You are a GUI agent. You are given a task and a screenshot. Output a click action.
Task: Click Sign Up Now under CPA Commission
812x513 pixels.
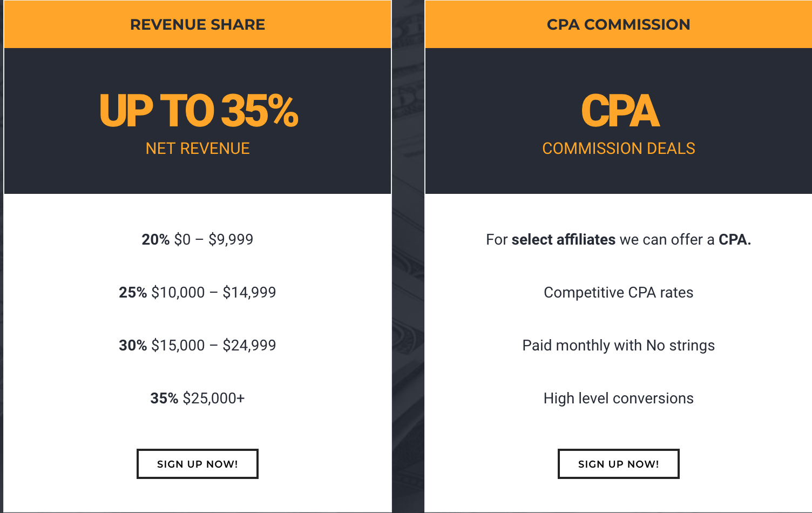click(x=618, y=464)
